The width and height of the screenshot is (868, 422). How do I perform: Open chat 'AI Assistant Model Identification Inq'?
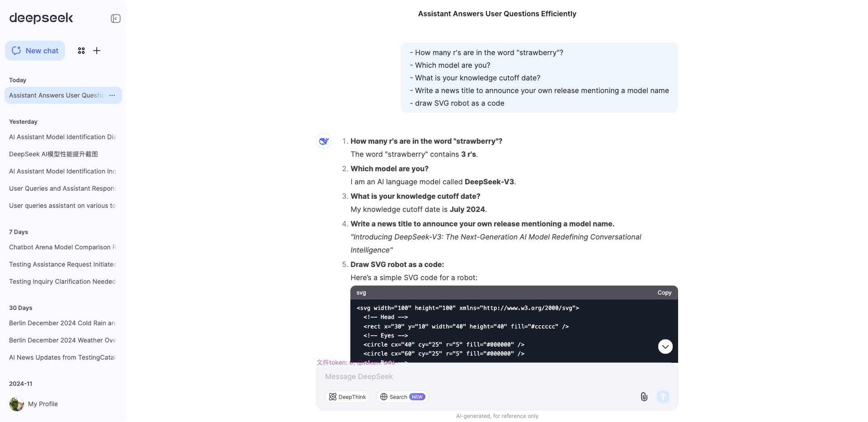tap(63, 171)
